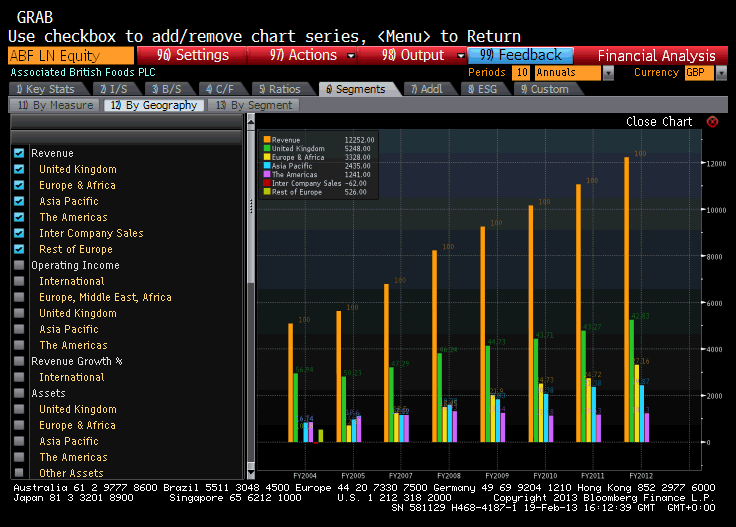Check the Revenue Growth % series box
736x527 pixels.
point(19,361)
